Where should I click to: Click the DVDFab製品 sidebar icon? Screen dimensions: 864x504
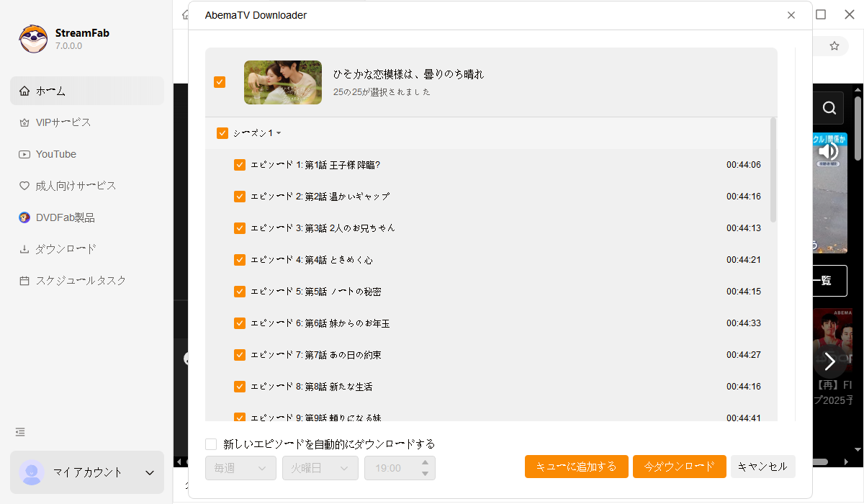[24, 217]
